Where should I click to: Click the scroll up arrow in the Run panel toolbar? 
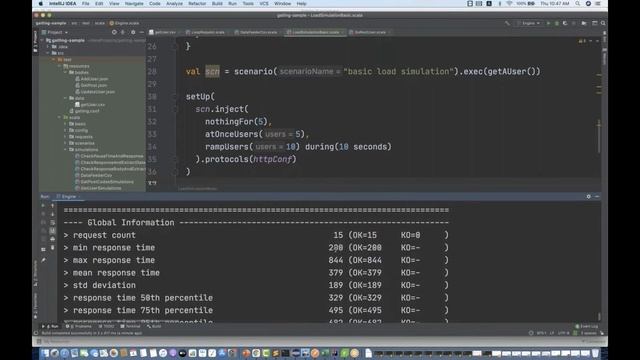pos(52,206)
